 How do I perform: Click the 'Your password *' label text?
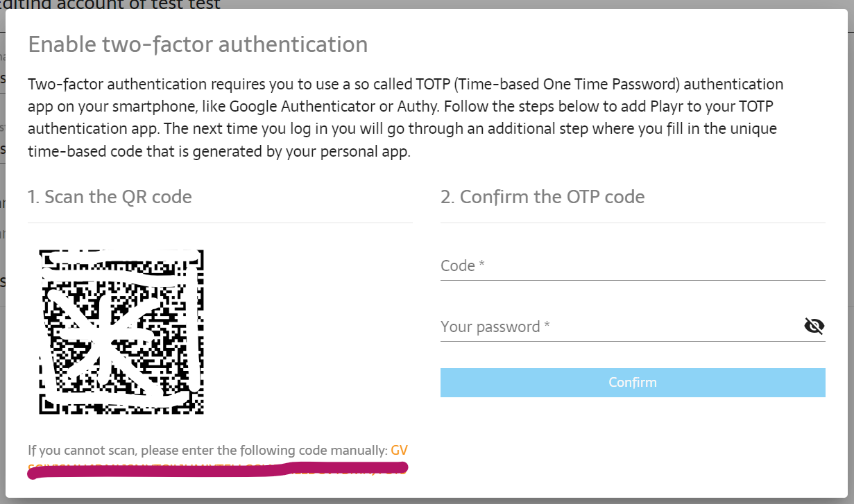coord(495,327)
